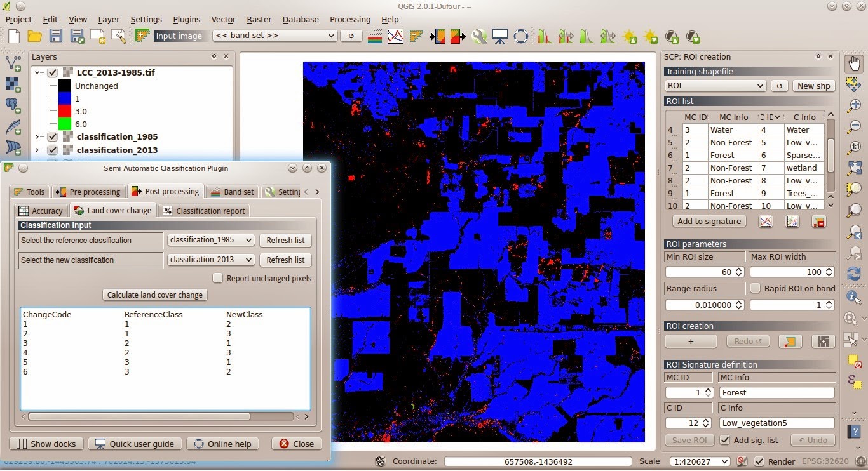Image resolution: width=868 pixels, height=471 pixels.
Task: Click the New shp button
Action: click(x=814, y=86)
